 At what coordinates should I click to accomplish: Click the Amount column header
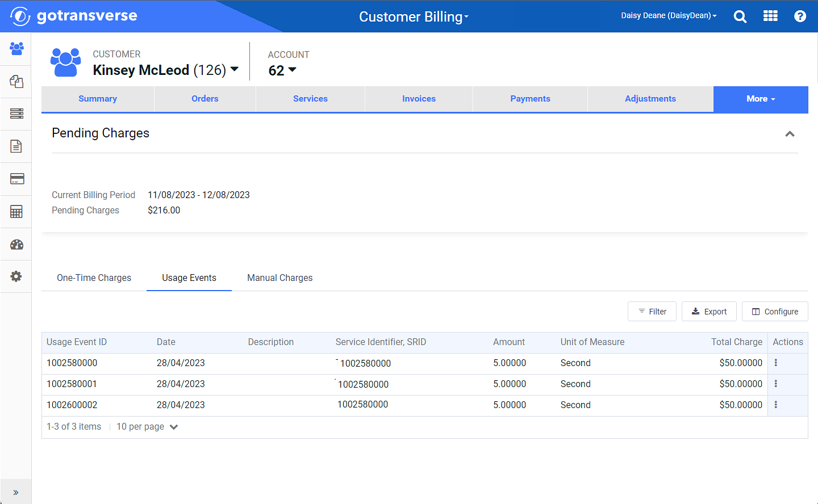[509, 342]
